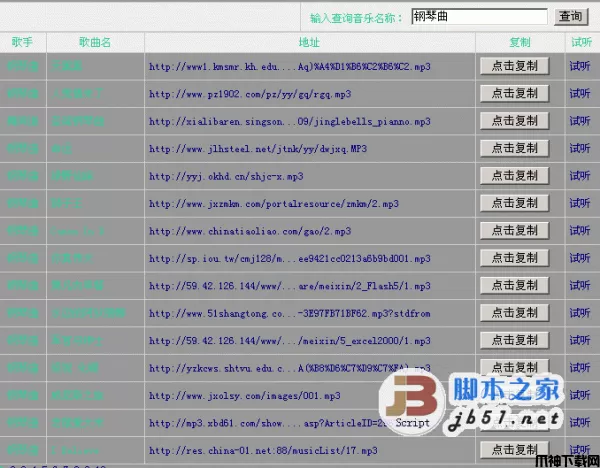The height and width of the screenshot is (468, 600).
Task: Click 点击复制 in the jlhsteel.net row
Action: (515, 148)
